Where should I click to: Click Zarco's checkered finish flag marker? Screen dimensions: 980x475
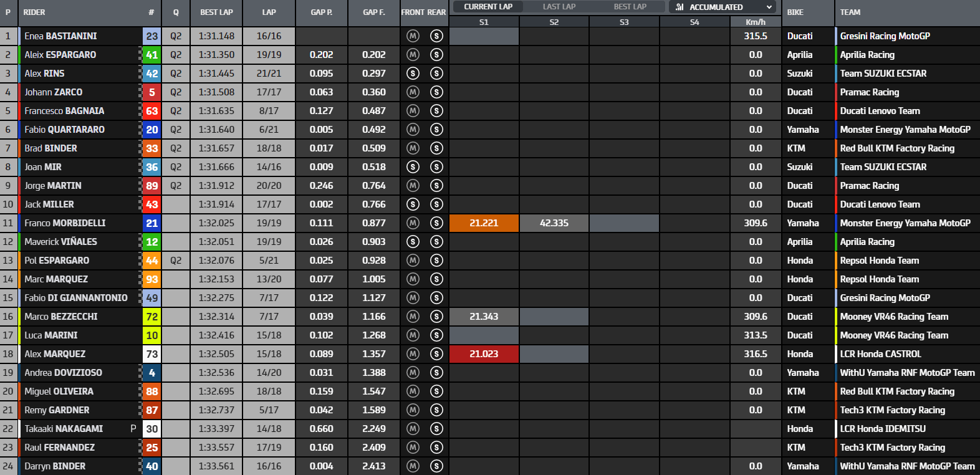[140, 92]
